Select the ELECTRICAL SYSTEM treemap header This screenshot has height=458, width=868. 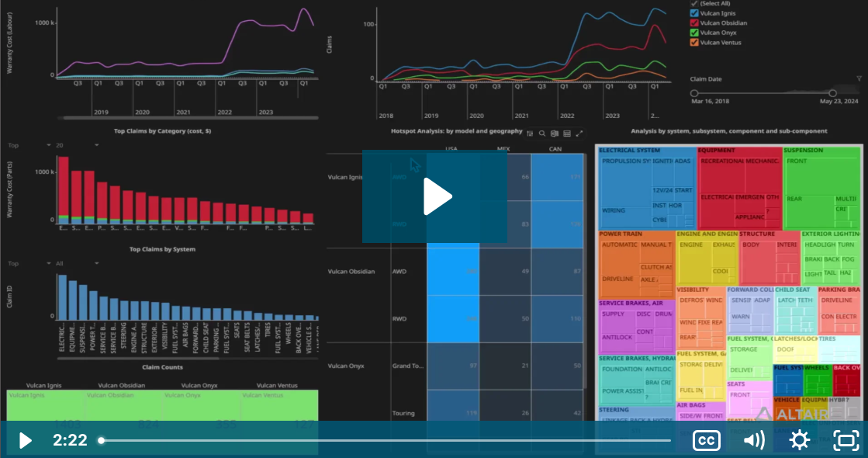coord(629,150)
